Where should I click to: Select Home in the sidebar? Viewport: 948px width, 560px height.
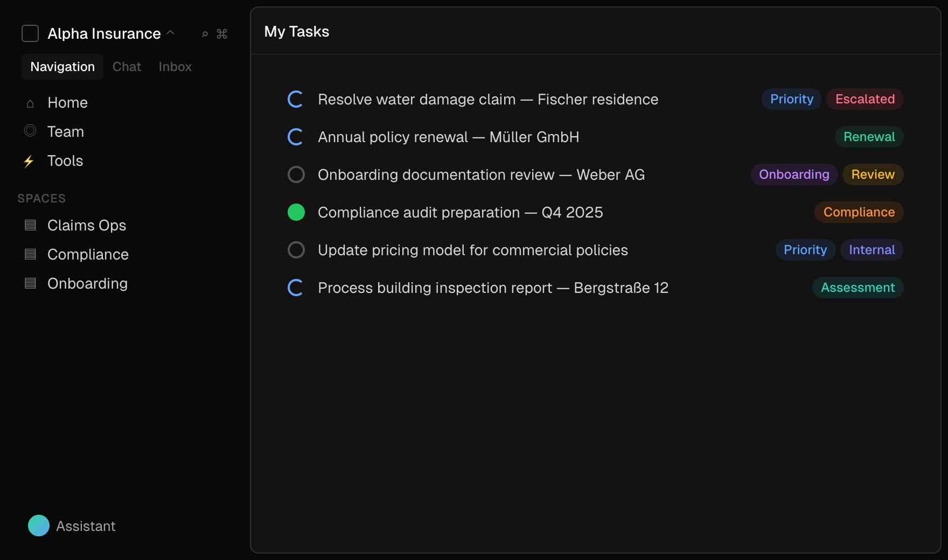pyautogui.click(x=67, y=102)
